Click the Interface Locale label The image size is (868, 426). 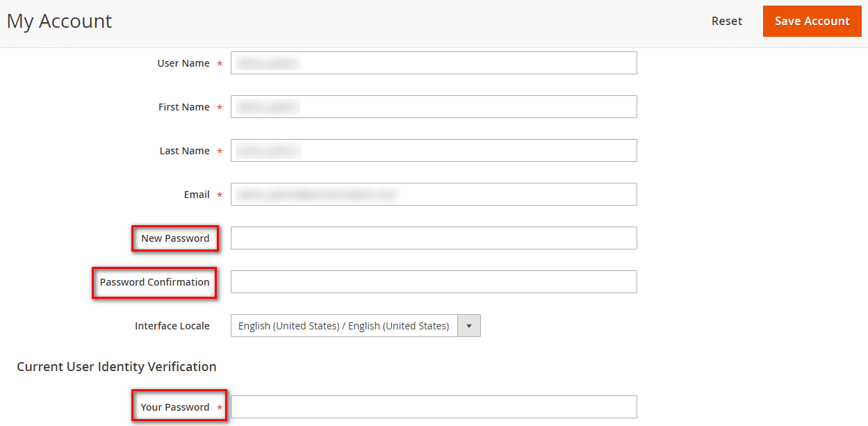pyautogui.click(x=172, y=325)
